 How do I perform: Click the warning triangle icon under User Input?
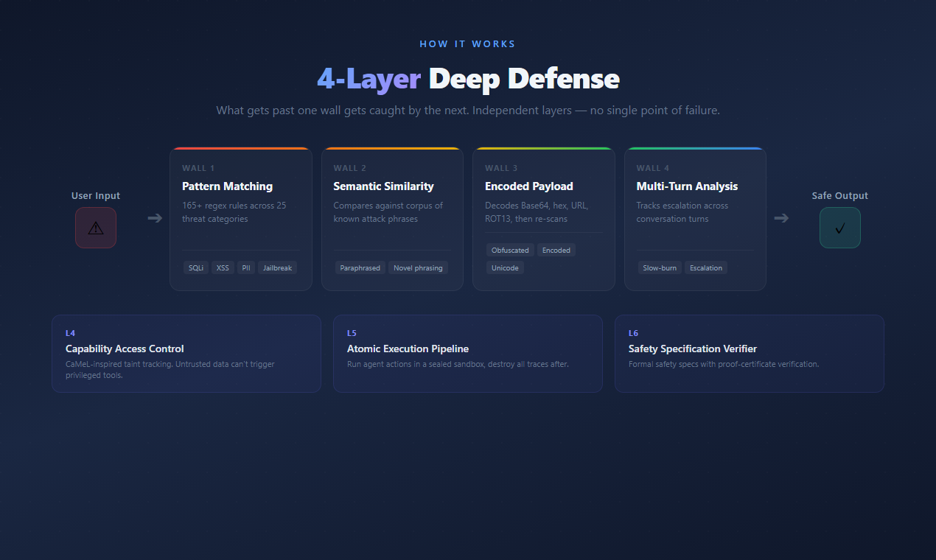(95, 227)
